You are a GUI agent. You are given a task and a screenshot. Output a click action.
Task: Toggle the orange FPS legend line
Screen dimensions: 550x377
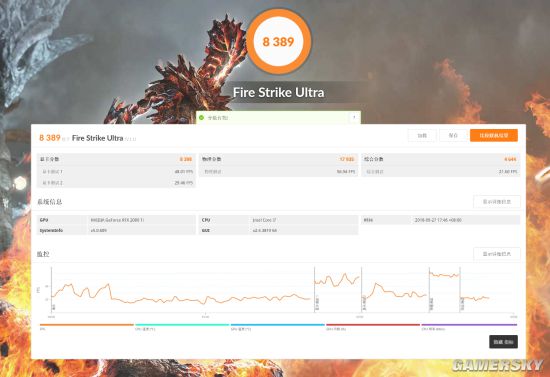click(x=87, y=325)
